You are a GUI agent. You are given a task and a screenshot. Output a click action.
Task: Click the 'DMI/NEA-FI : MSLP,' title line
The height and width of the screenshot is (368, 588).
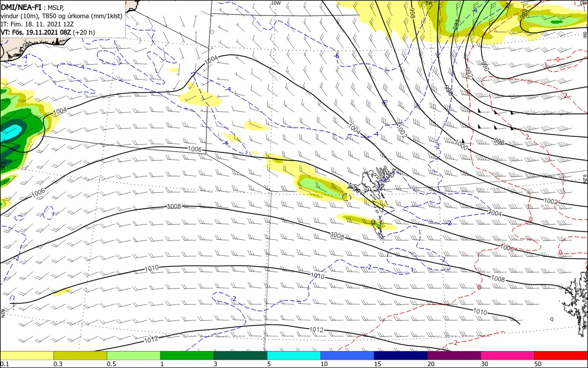[32, 8]
